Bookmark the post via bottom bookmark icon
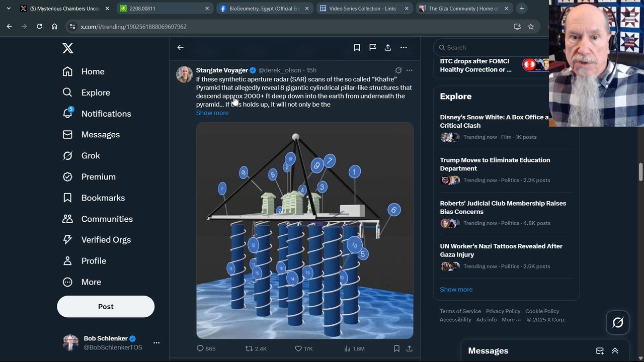This screenshot has height=362, width=644. pos(396,348)
